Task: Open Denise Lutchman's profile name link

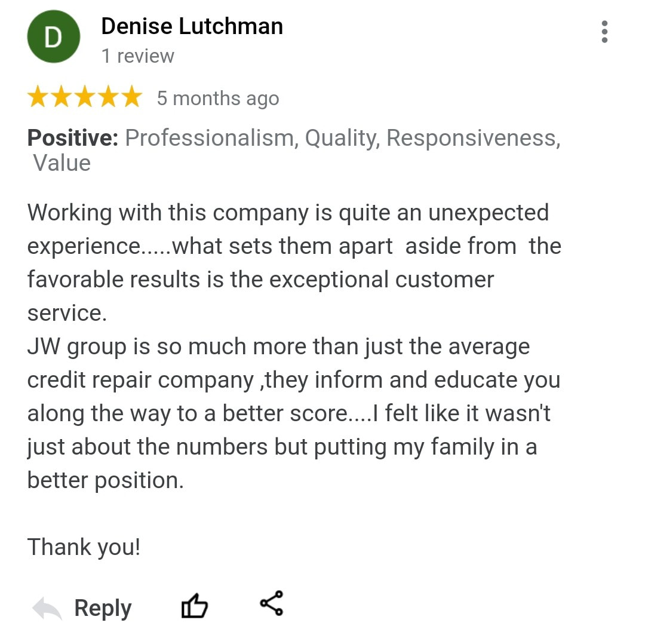Action: (192, 26)
